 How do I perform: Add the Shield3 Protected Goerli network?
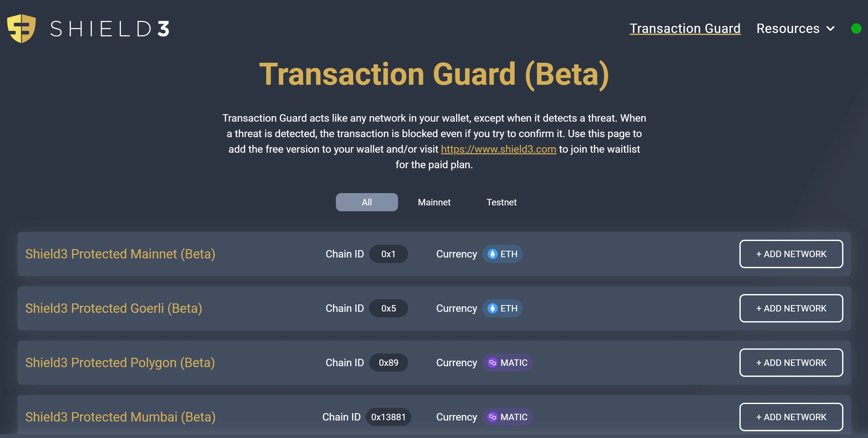tap(791, 308)
